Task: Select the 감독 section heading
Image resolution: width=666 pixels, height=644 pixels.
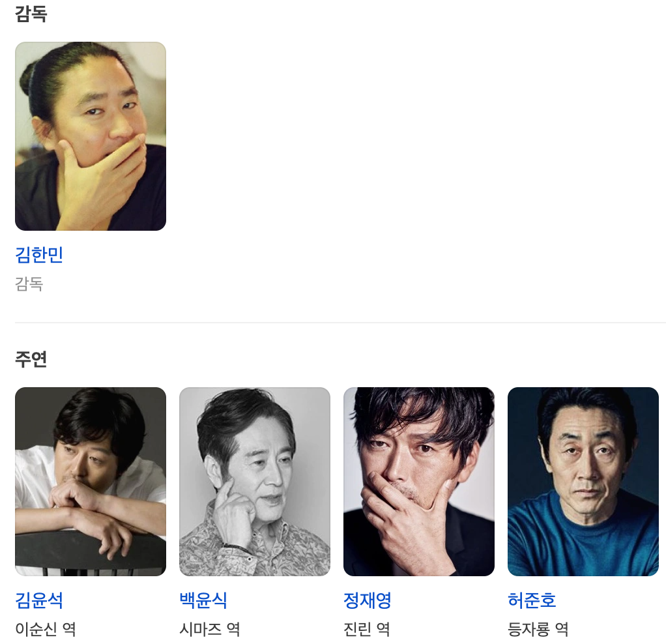Action: coord(31,14)
